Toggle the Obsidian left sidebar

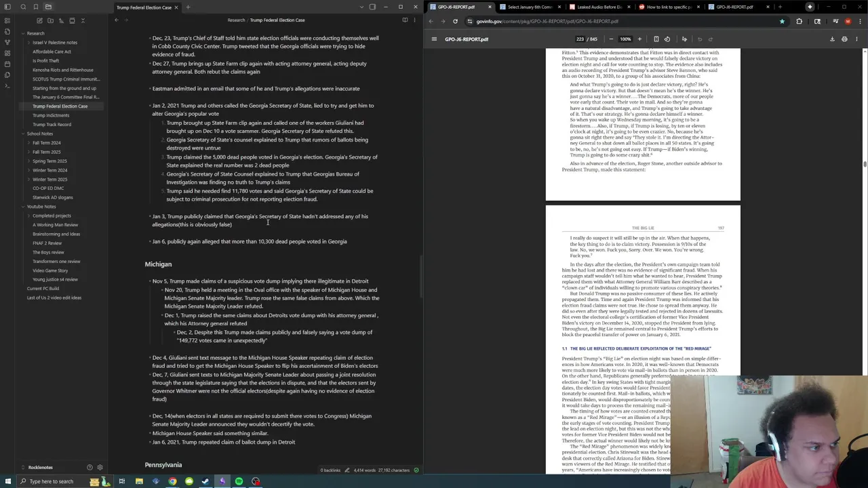click(7, 7)
